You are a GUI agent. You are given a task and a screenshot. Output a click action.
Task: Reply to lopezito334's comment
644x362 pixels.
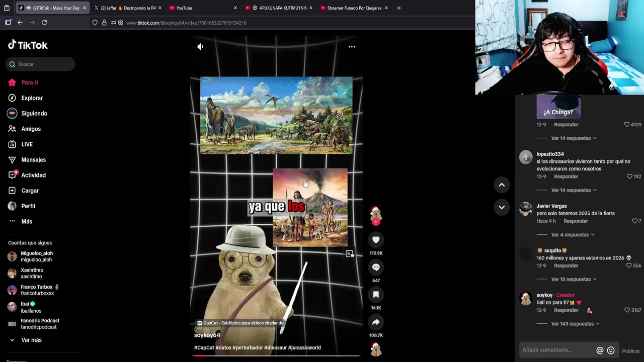(x=566, y=177)
